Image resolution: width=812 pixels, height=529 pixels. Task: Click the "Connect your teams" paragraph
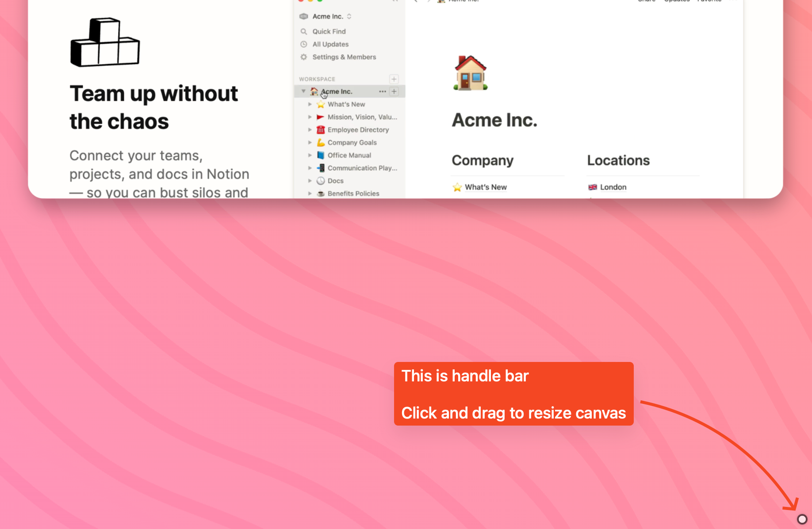pos(159,174)
